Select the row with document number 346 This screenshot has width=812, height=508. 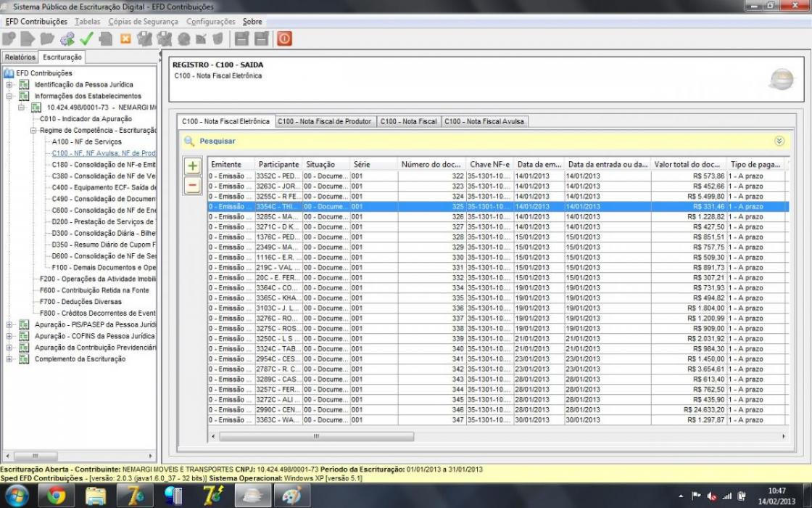coord(498,409)
